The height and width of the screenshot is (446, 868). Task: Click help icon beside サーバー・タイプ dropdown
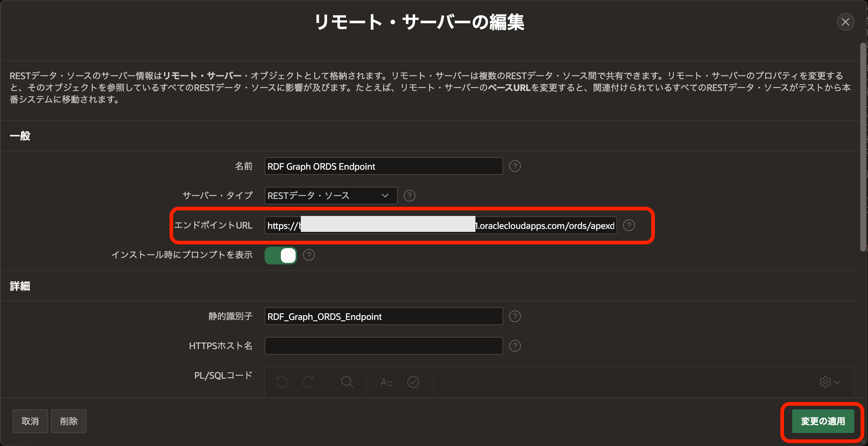pos(409,196)
